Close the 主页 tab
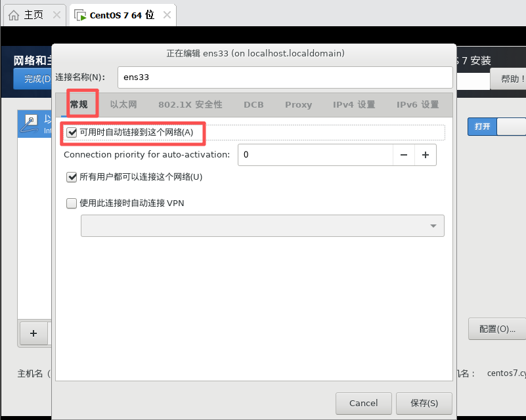Screen dimensions: 526x420 (x=56, y=14)
